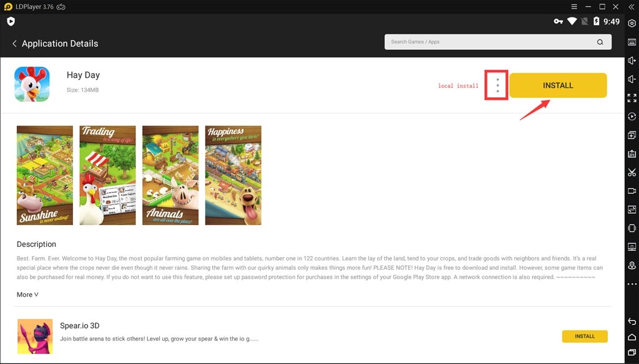Click the Description heading
Screen dimensions: 639x364
[36, 244]
